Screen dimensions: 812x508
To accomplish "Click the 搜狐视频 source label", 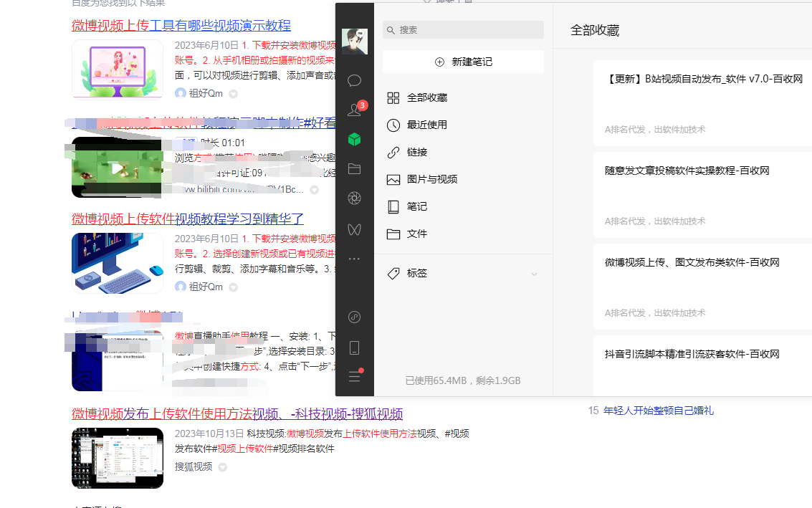I will click(194, 466).
